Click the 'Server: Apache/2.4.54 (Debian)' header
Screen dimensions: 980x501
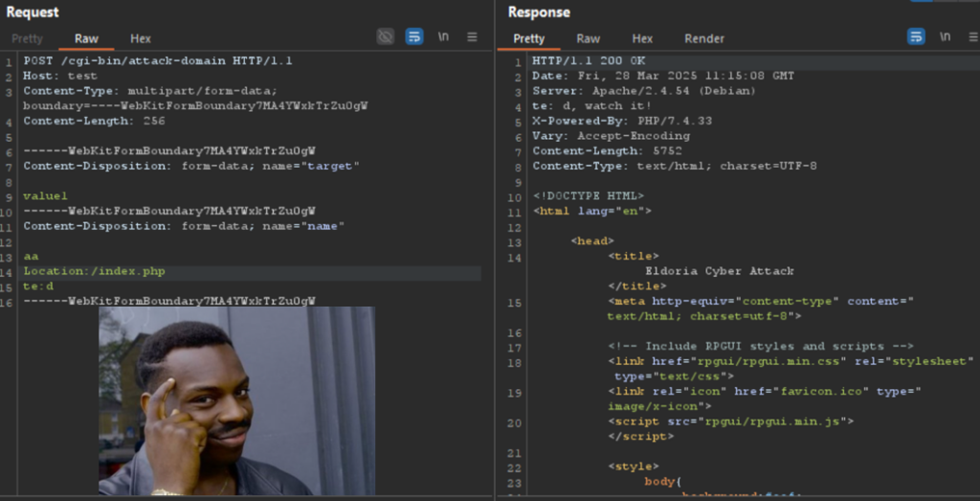pos(644,91)
